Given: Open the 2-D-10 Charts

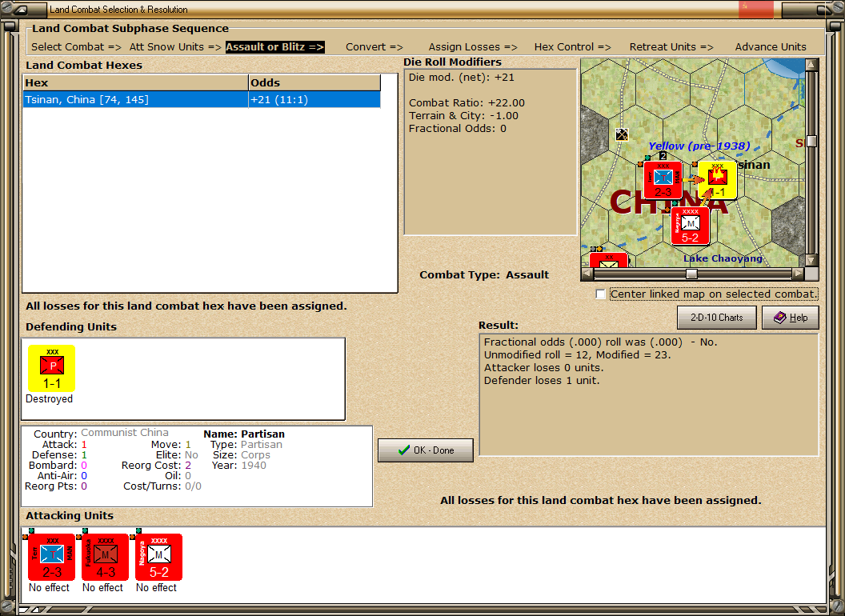Looking at the screenshot, I should pos(717,318).
